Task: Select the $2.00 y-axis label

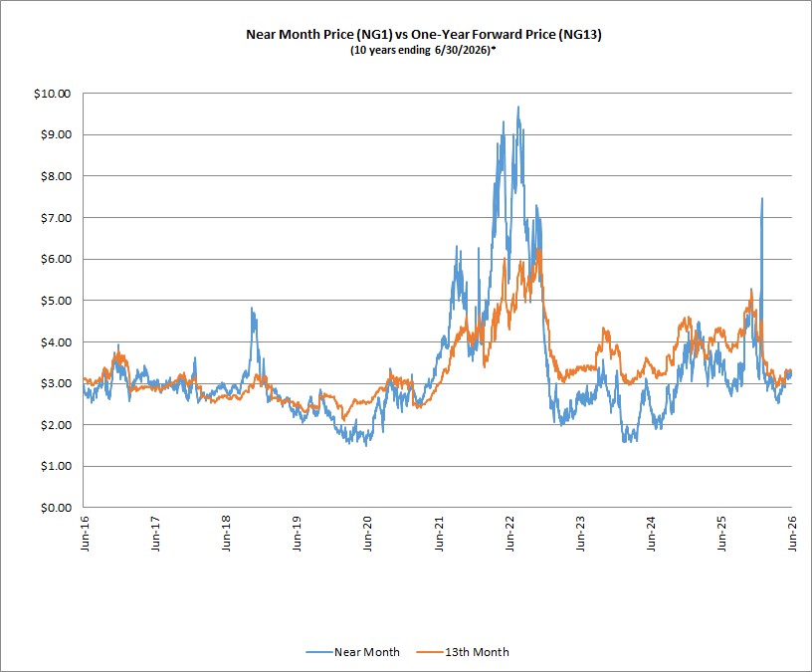Action: [x=56, y=425]
